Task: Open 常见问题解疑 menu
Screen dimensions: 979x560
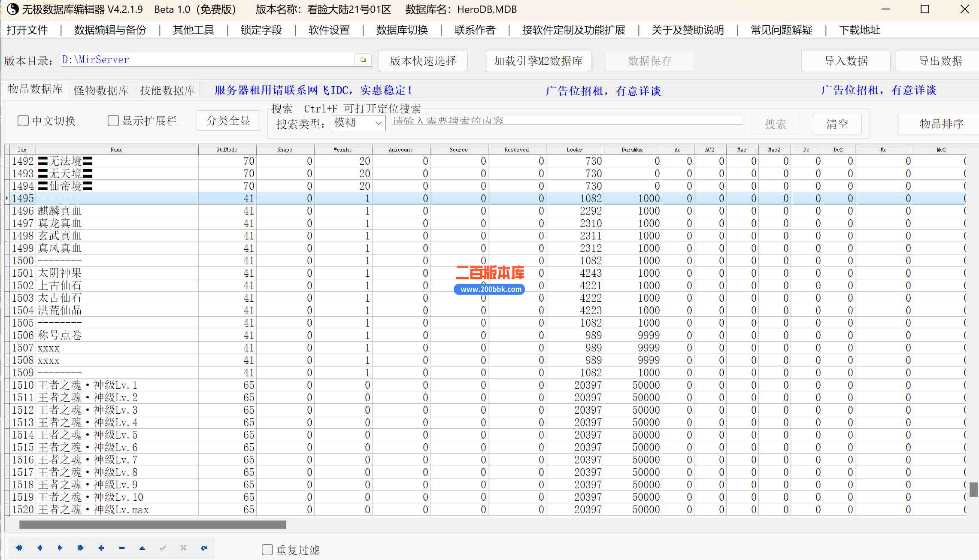Action: coord(781,30)
